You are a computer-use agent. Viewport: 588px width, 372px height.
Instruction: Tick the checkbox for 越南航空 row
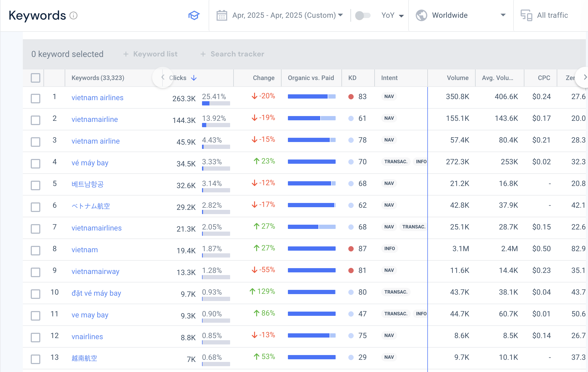tap(36, 359)
